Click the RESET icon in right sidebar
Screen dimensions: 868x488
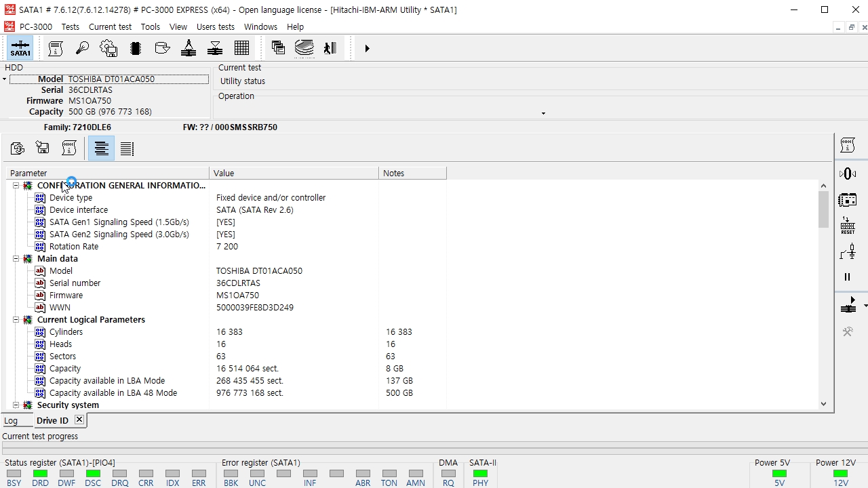coord(848,226)
